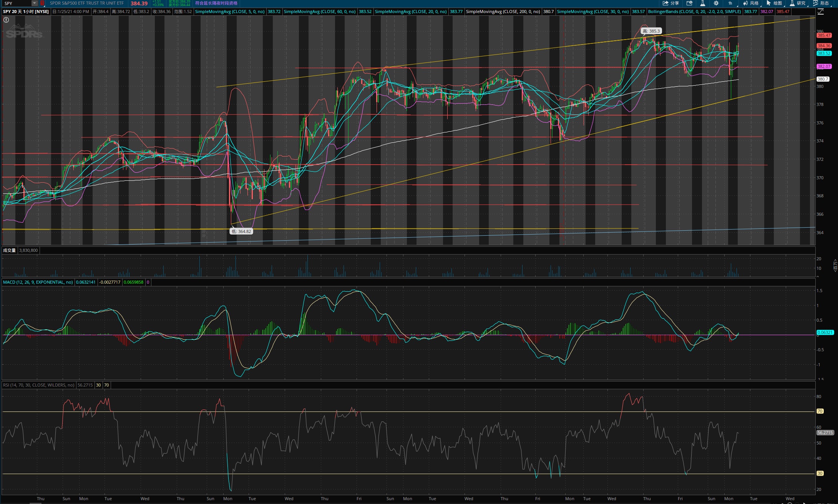Open the 形态 patterns menu
This screenshot has width=838, height=504.
821,3
